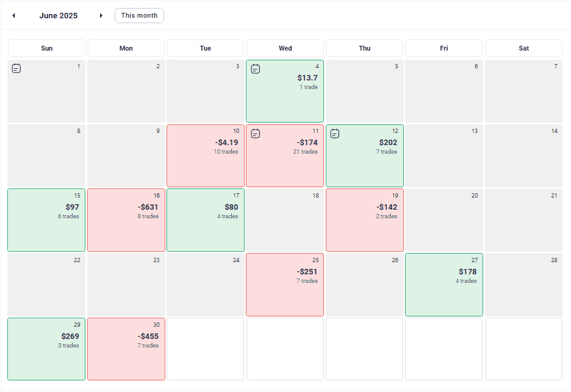The image size is (571, 392).
Task: Open June 29 day with $269
Action: pos(46,349)
